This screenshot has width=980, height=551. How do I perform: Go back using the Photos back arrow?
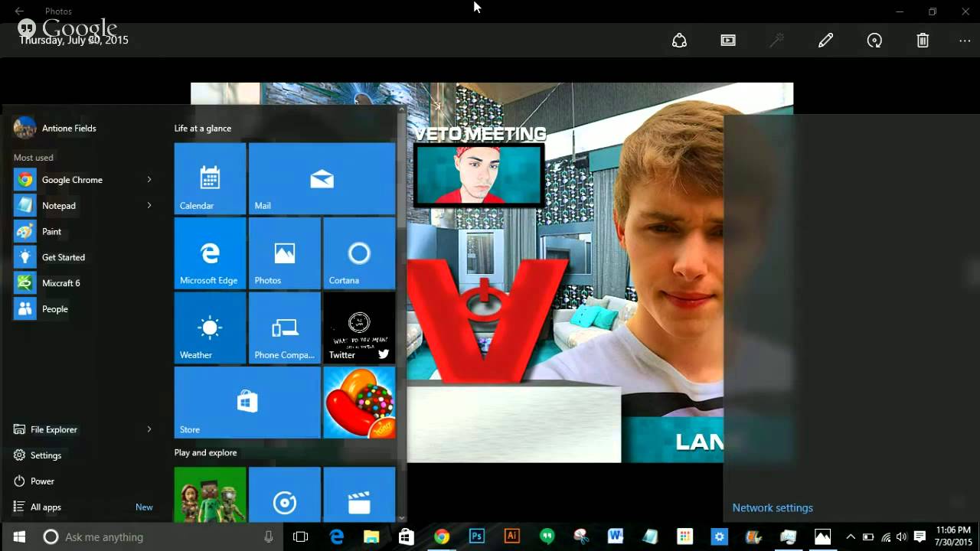click(x=19, y=11)
